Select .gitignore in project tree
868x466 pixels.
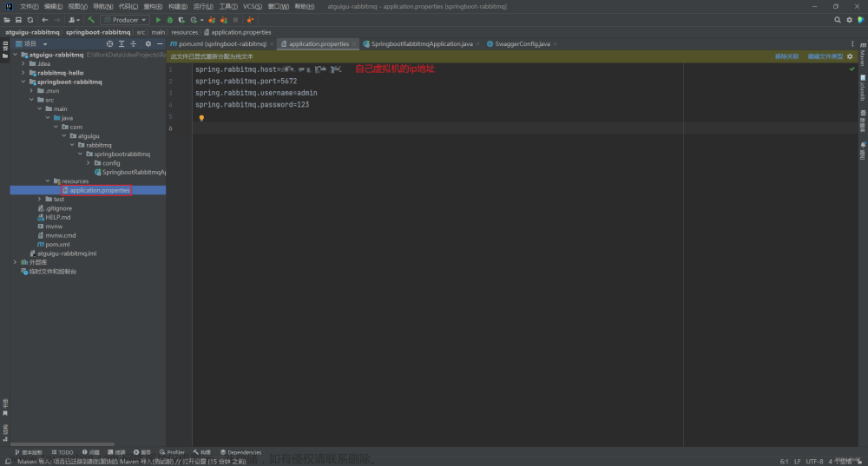[x=59, y=208]
